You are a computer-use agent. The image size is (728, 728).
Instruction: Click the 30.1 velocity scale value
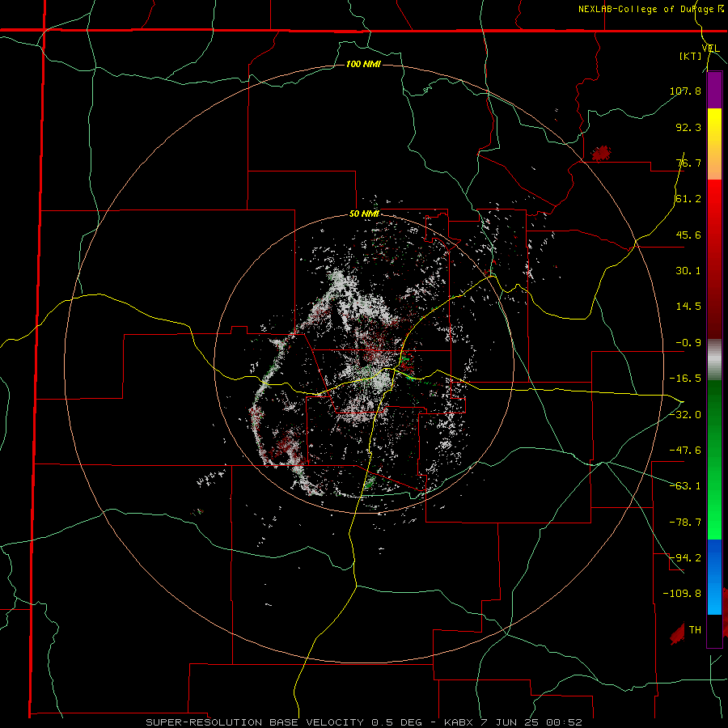coord(688,271)
